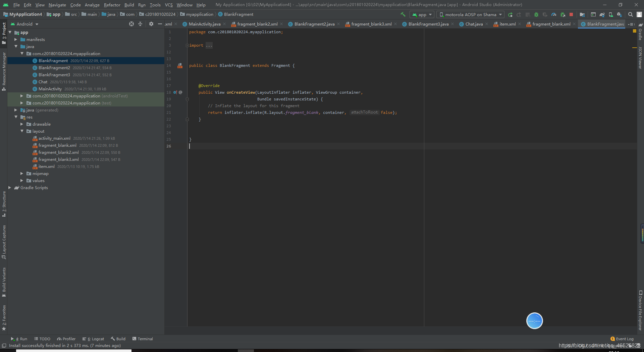Screen dimensions: 644x352
Task: Open the Android project view dropdown
Action: 24,24
